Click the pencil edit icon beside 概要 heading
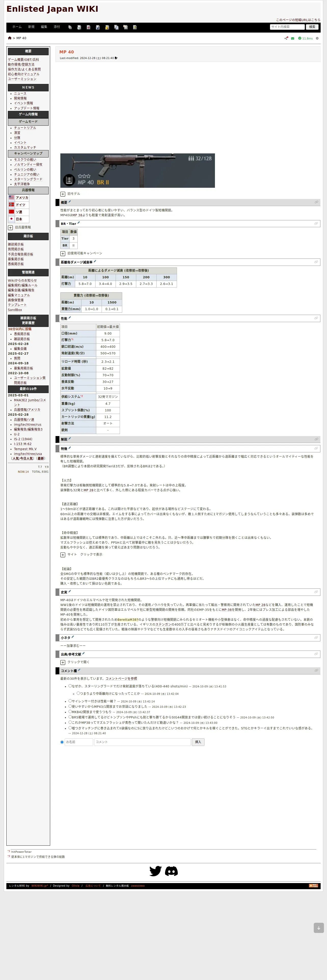Image resolution: width=327 pixels, height=980 pixels. [x=70, y=202]
